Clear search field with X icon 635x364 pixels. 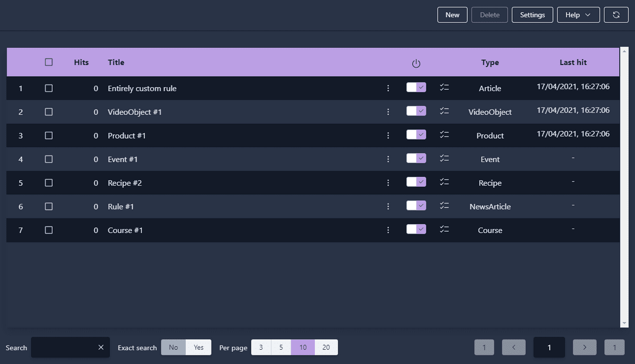click(x=101, y=347)
